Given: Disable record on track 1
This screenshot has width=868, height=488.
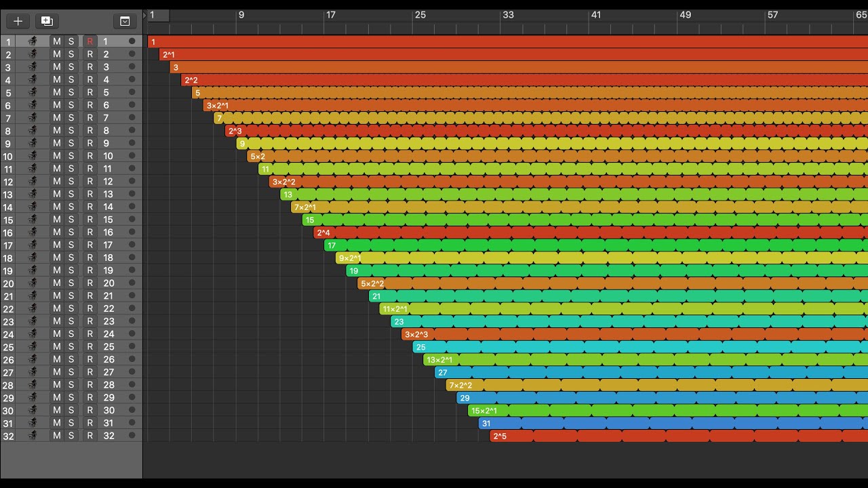Looking at the screenshot, I should tap(90, 41).
